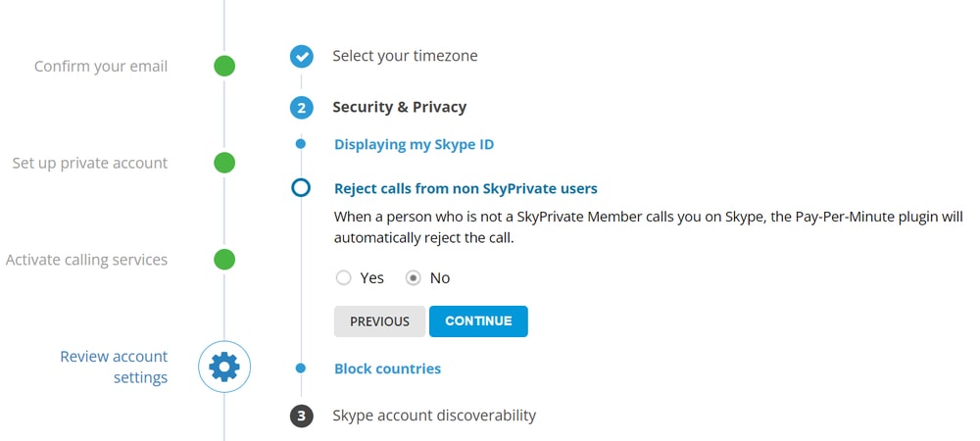This screenshot has width=980, height=441.
Task: Click the Activate calling services label
Action: [87, 260]
